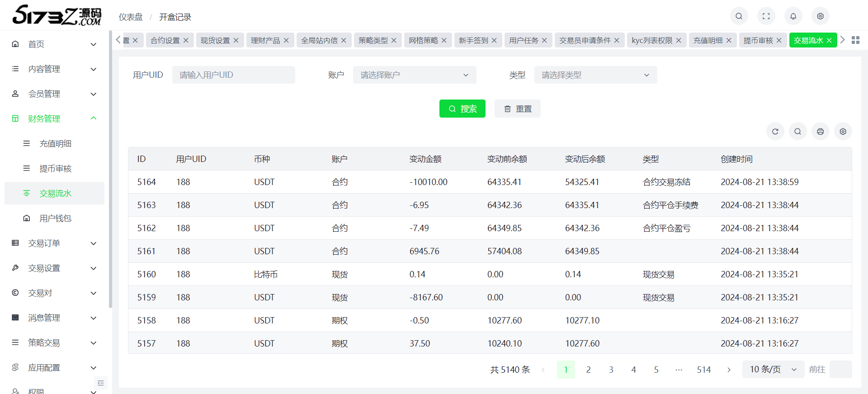Toggle fullscreen mode icon in header
This screenshot has height=394, width=868.
coord(766,16)
